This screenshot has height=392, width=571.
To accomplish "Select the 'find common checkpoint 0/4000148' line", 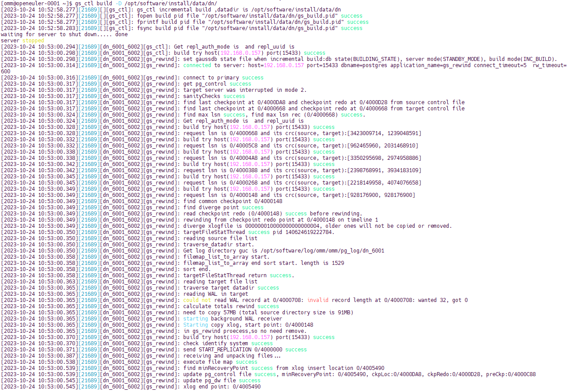I will pyautogui.click(x=141, y=201).
